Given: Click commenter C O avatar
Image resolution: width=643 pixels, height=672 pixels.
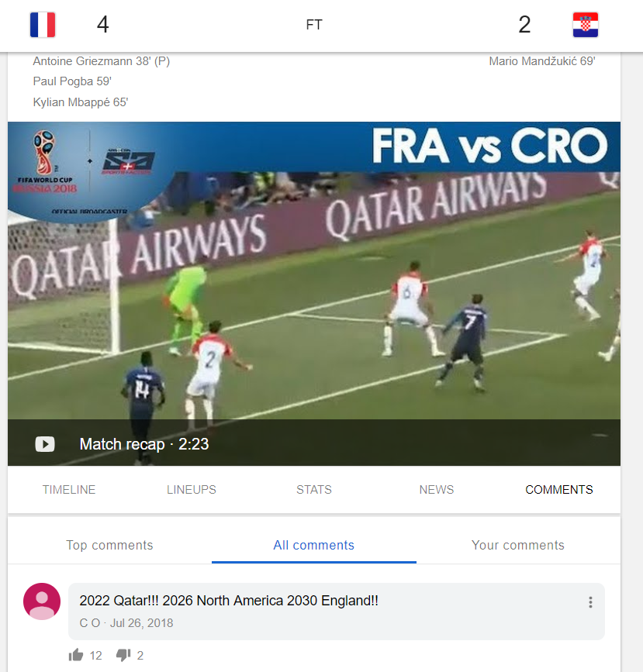Looking at the screenshot, I should pyautogui.click(x=42, y=601).
